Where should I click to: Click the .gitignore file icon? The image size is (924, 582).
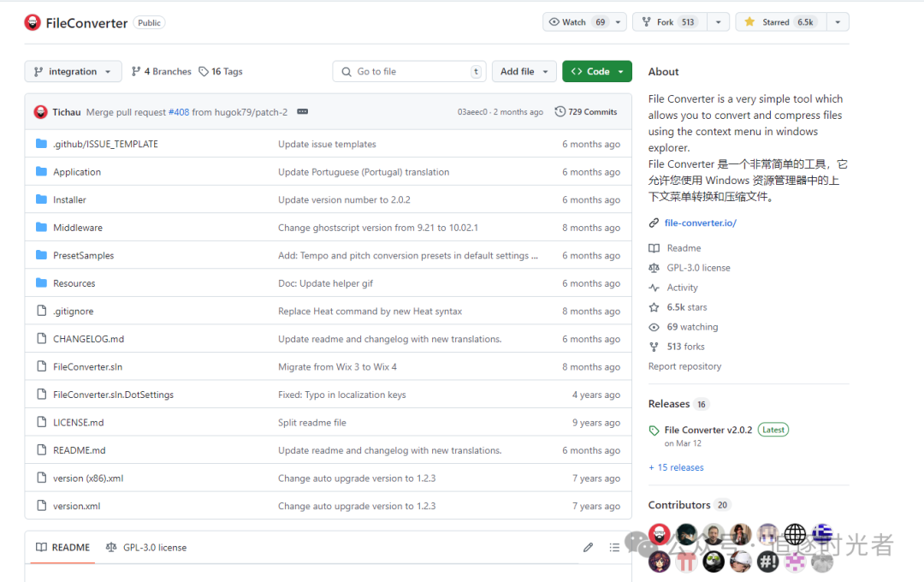click(41, 310)
